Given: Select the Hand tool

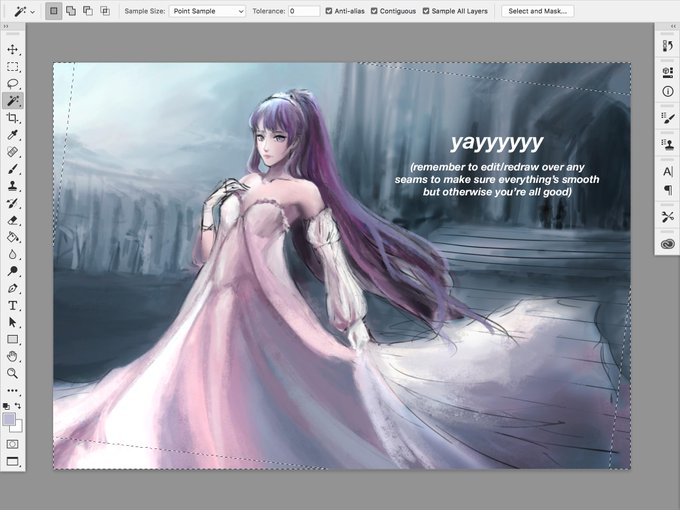Looking at the screenshot, I should pyautogui.click(x=13, y=356).
